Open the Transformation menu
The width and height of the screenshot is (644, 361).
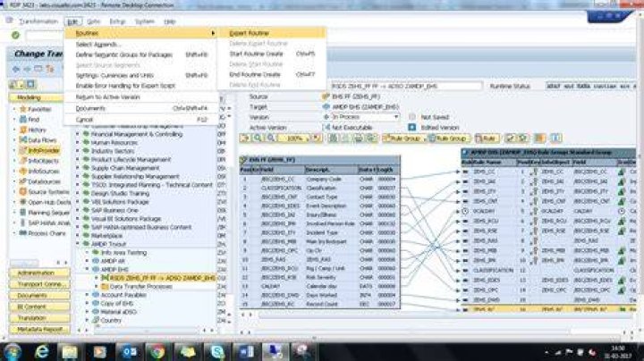pyautogui.click(x=38, y=21)
